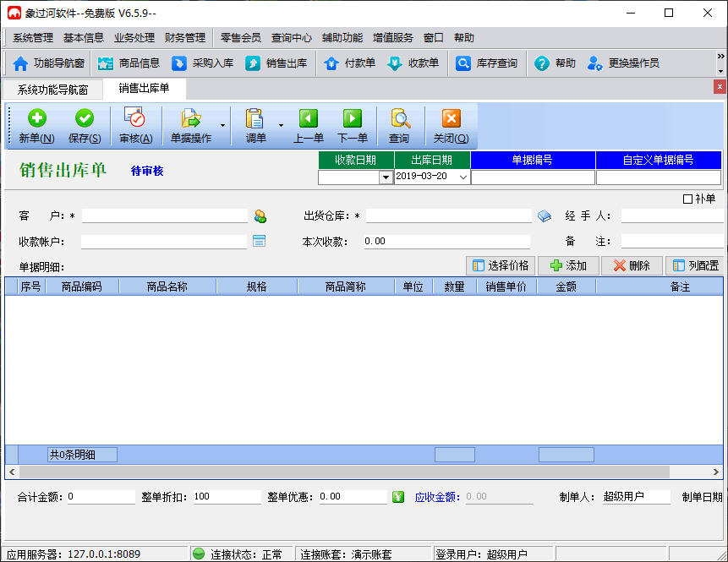728x562 pixels.
Task: Save the order with 保存(S)
Action: click(85, 126)
